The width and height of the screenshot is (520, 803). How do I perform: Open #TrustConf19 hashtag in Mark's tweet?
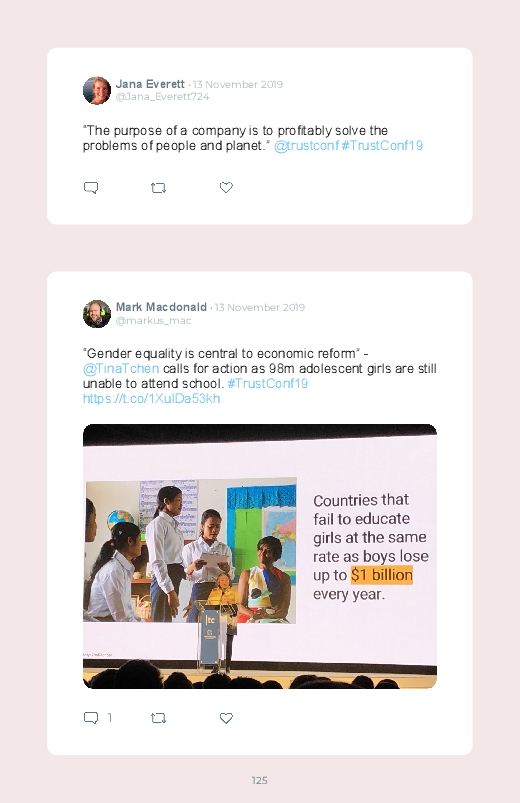click(267, 384)
